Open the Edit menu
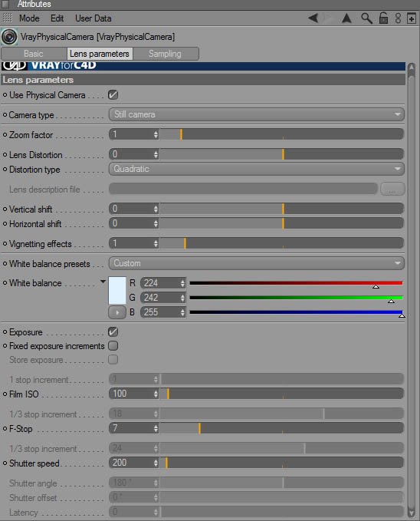This screenshot has width=420, height=521. [x=57, y=18]
